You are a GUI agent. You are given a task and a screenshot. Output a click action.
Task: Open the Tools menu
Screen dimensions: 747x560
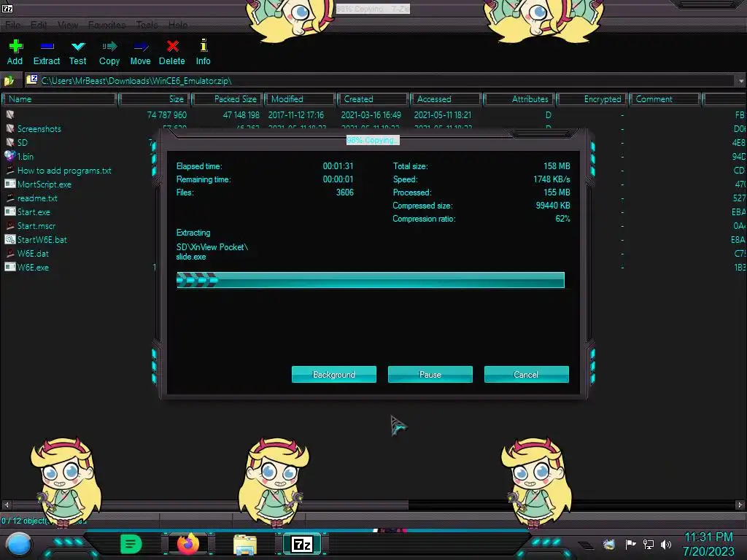tap(147, 25)
